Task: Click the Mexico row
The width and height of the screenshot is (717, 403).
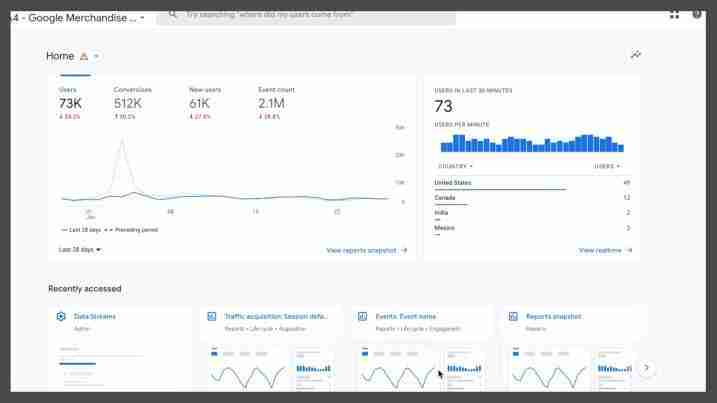Action: coord(532,228)
